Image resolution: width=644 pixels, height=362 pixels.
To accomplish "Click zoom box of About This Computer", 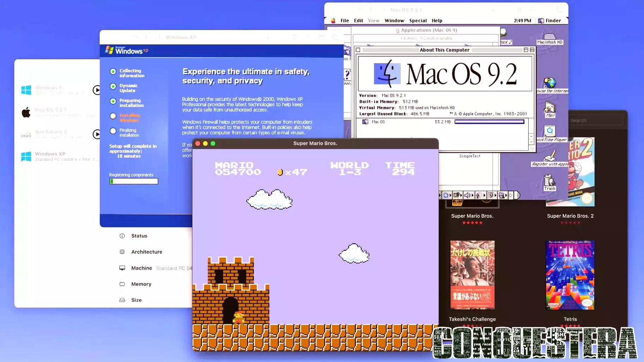I will pos(526,50).
